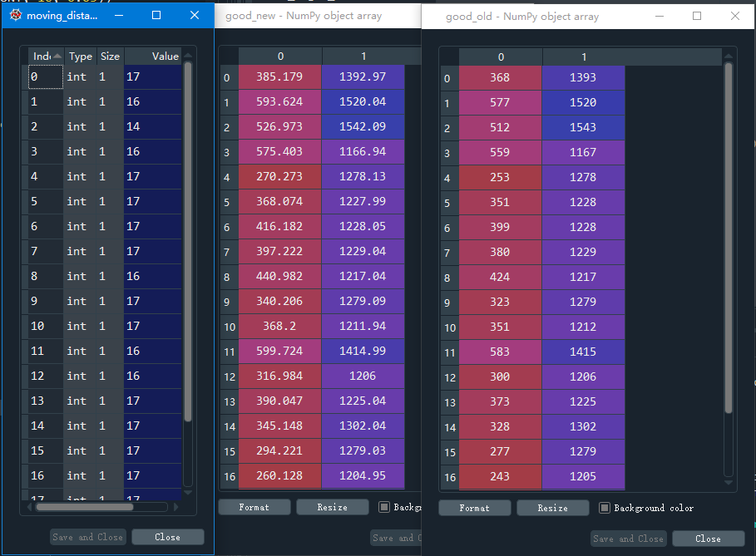This screenshot has width=756, height=556.
Task: Select column 0 header in good_new array
Action: 280,57
